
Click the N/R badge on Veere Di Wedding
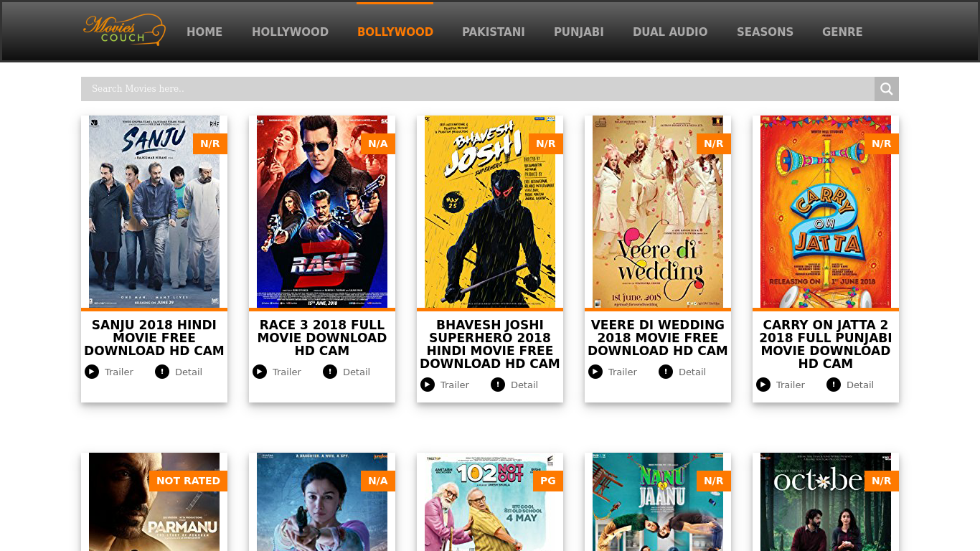714,143
